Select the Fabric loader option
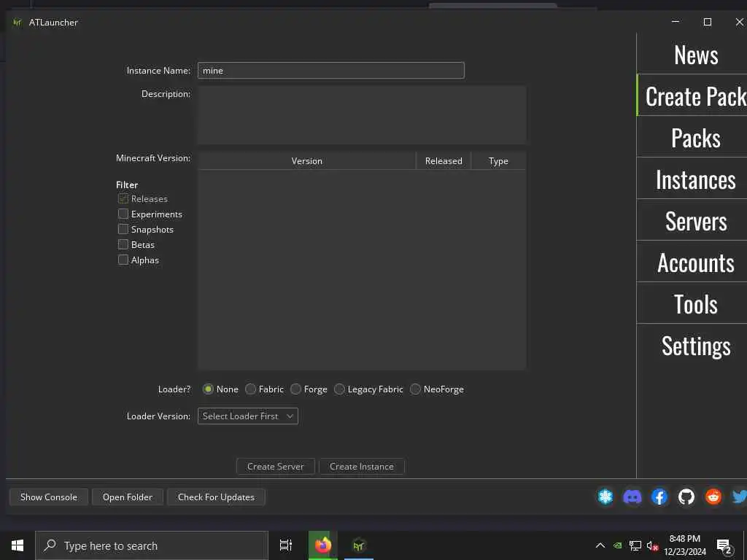 pyautogui.click(x=250, y=389)
